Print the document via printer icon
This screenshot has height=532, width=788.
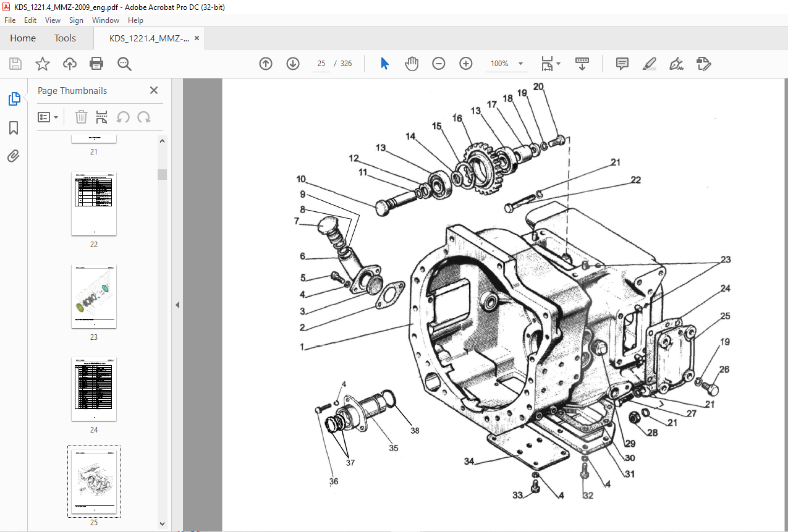[x=96, y=64]
